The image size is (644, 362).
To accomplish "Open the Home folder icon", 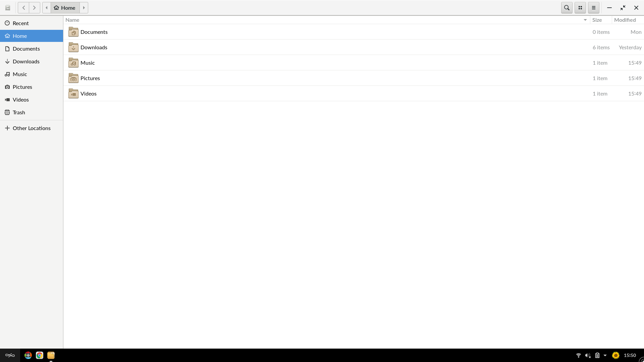I will coord(56,7).
